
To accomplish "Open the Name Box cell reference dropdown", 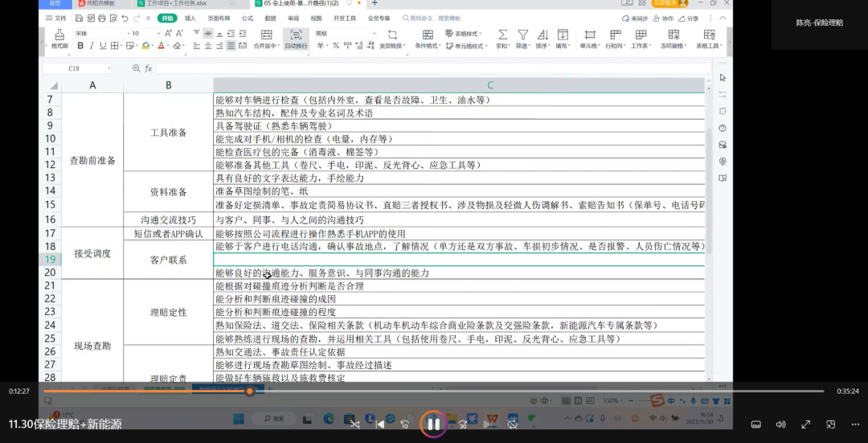I will coord(108,68).
